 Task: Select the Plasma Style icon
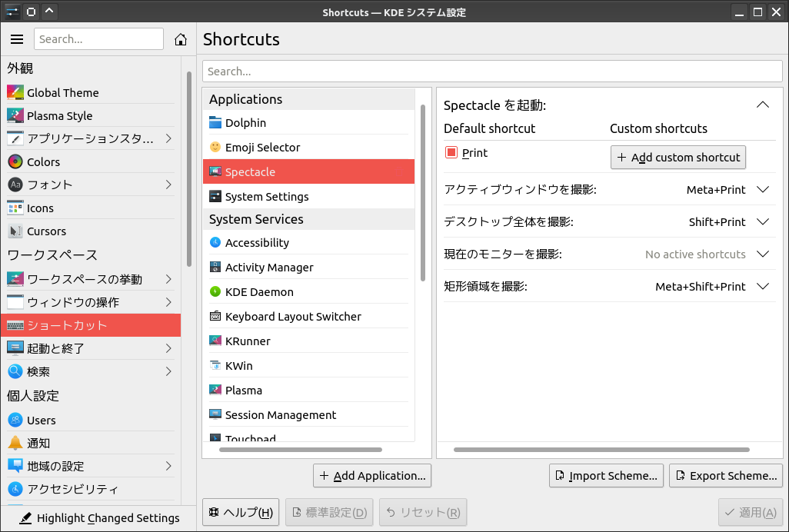click(x=15, y=115)
